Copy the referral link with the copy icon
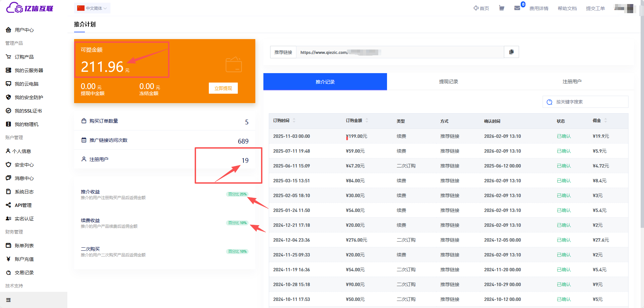Image resolution: width=644 pixels, height=308 pixels. tap(511, 52)
